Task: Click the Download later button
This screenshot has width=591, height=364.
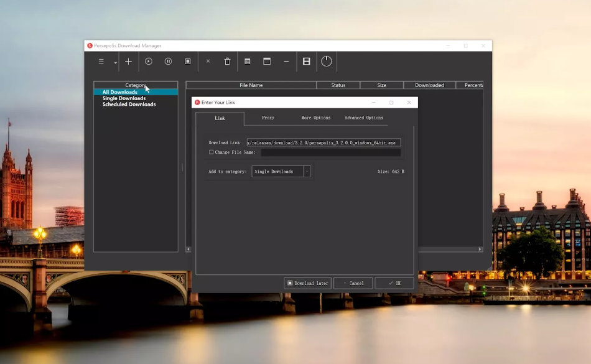Action: [x=307, y=283]
